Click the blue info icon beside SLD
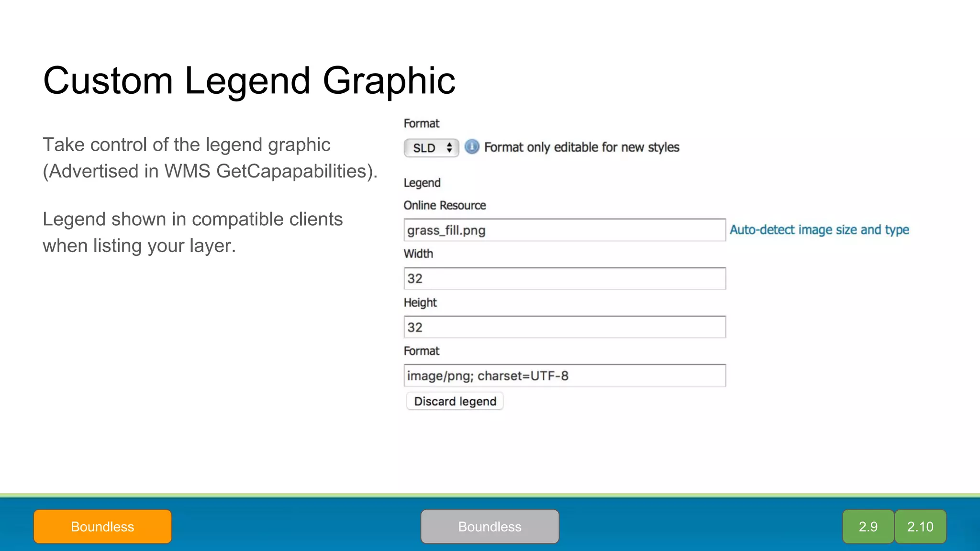 coord(471,147)
